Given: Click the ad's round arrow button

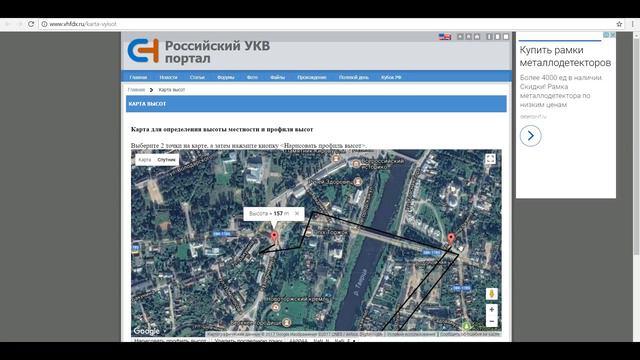Looking at the screenshot, I should coord(530,136).
